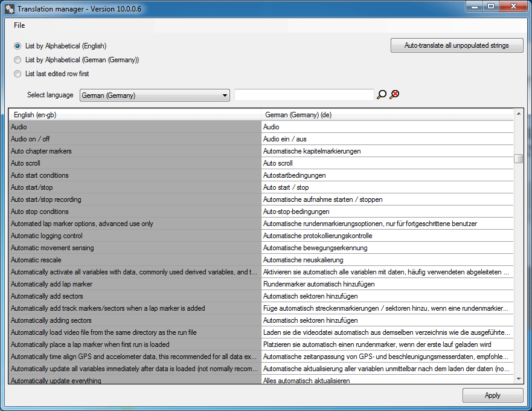Select List by Alphabetical (German) radio button
The image size is (532, 411).
18,60
